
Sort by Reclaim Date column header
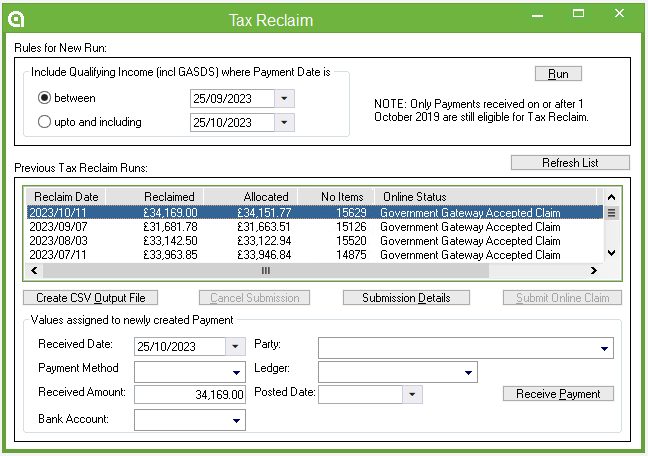66,196
